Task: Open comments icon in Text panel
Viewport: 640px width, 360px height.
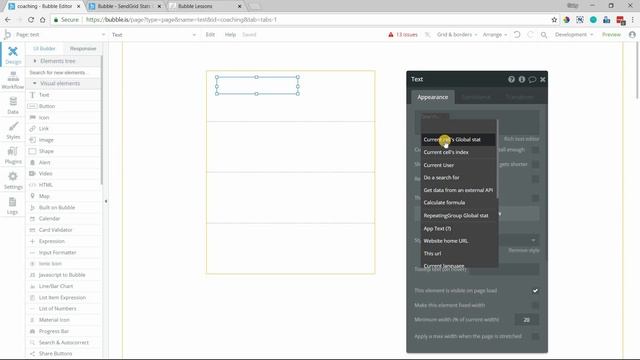Action: [x=532, y=79]
